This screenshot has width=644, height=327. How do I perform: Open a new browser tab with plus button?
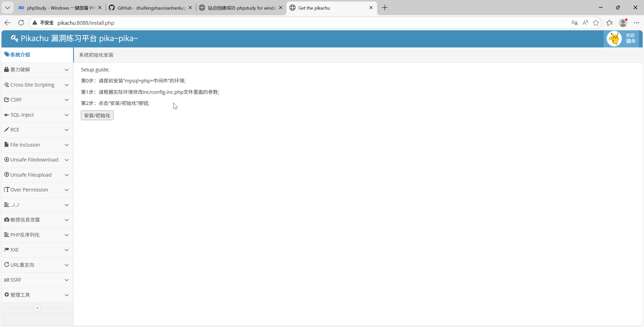(385, 8)
